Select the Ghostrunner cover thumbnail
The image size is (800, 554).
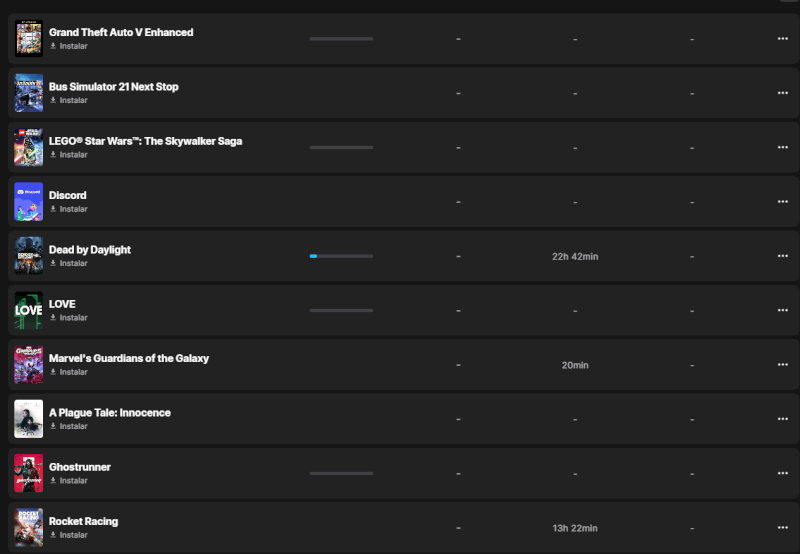pos(28,473)
